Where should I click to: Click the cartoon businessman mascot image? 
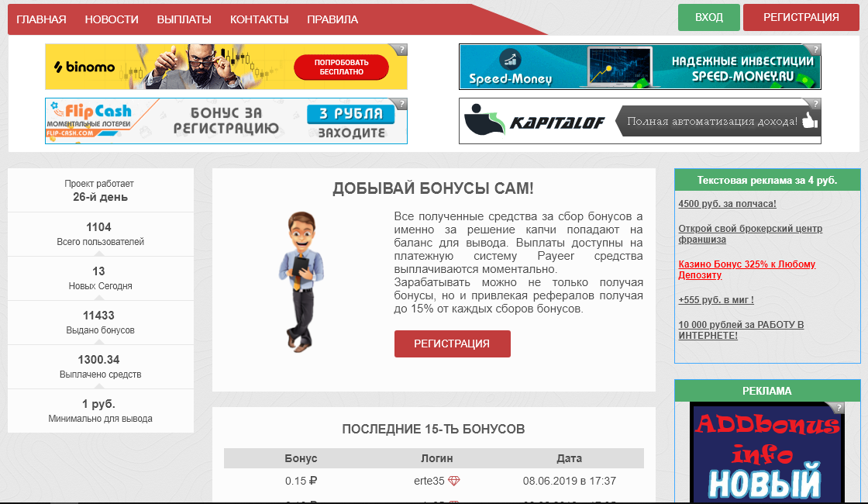(x=301, y=281)
